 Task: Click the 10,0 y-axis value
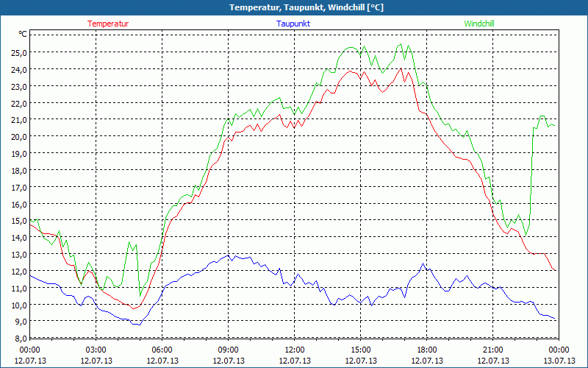[x=19, y=305]
